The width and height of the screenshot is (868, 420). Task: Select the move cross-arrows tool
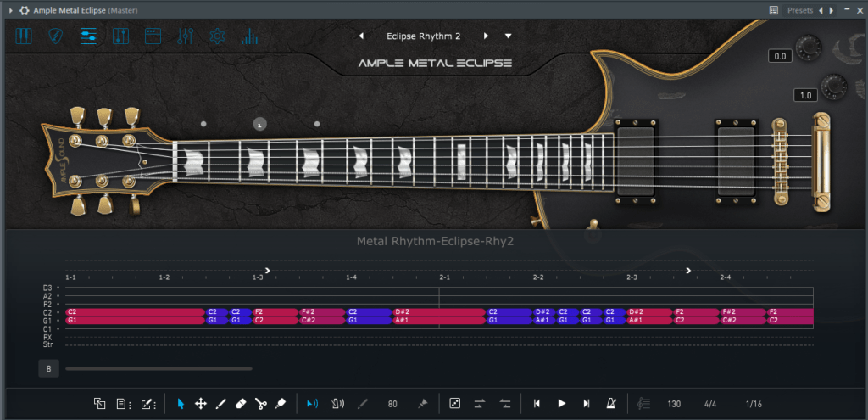[200, 404]
